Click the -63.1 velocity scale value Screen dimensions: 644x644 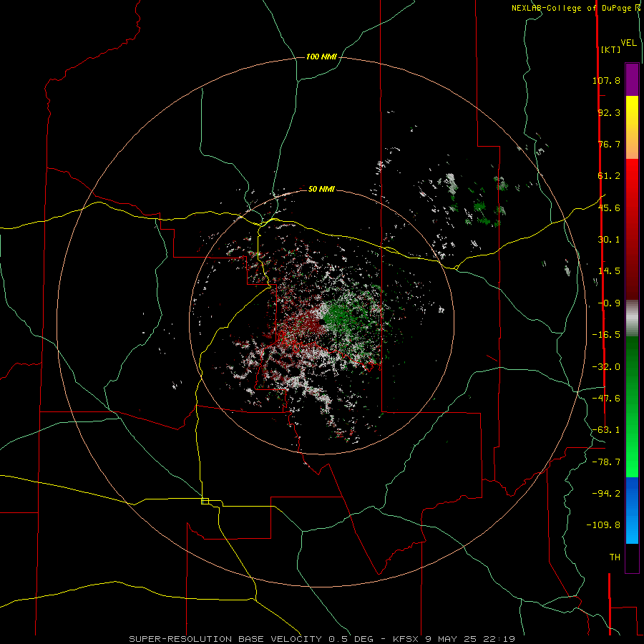[x=606, y=430]
